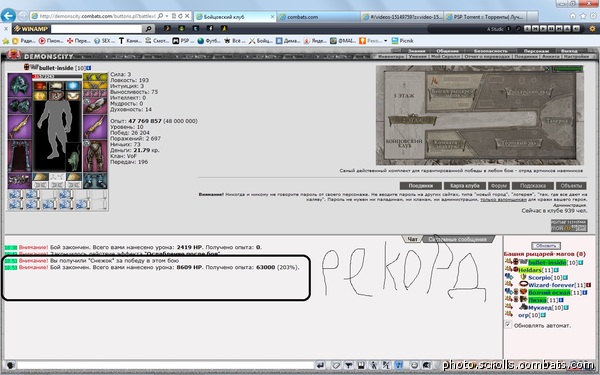Viewport: 600px width, 375px height.
Task: Click the Picnik bookmark in favorites bar
Action: tap(403, 41)
